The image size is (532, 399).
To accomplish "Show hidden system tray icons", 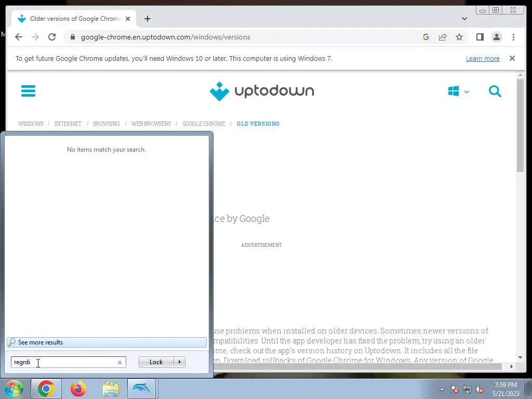I will 442,389.
